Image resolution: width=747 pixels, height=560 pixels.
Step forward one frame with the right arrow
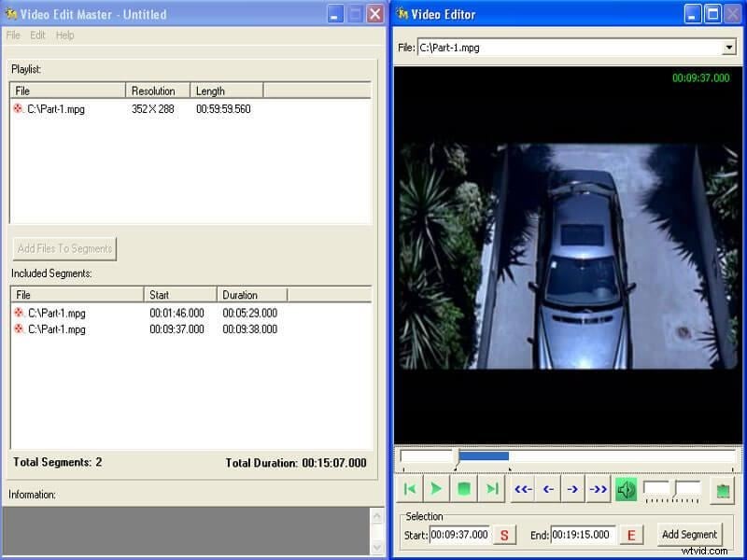tap(571, 488)
